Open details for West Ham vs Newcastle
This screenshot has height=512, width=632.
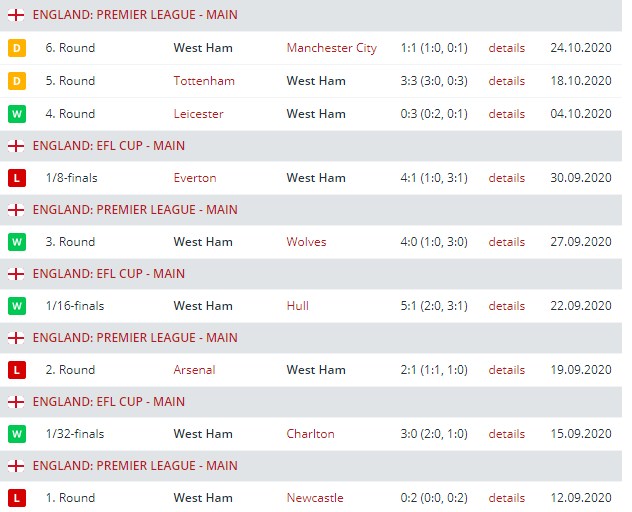pyautogui.click(x=506, y=498)
